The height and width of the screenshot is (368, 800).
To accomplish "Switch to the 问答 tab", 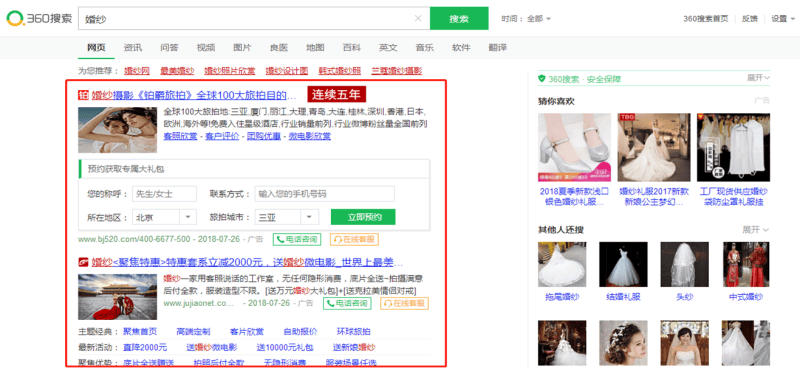I will [169, 47].
